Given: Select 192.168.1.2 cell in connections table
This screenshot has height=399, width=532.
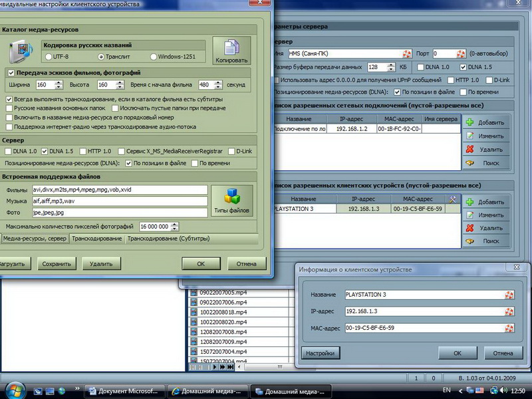Looking at the screenshot, I should [x=352, y=129].
